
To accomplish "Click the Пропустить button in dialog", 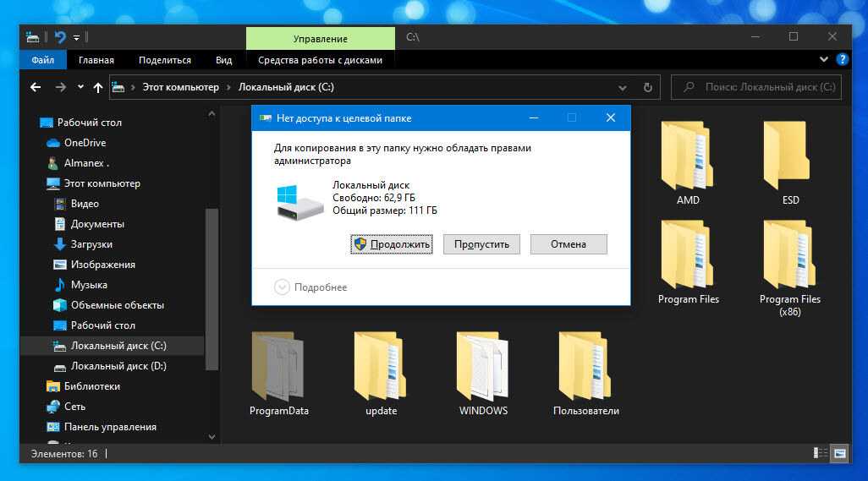I will tap(481, 244).
